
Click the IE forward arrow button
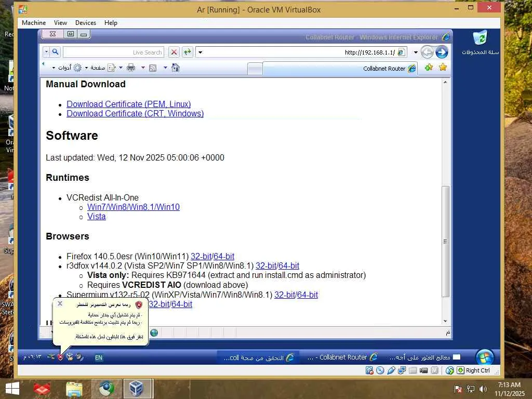click(x=442, y=52)
